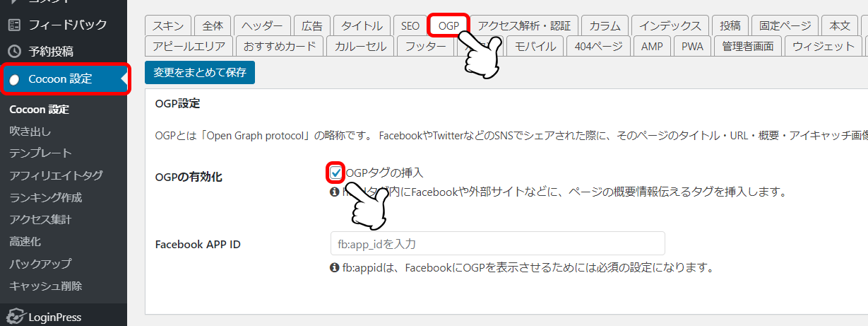Switch to the 広告 tab

point(311,25)
